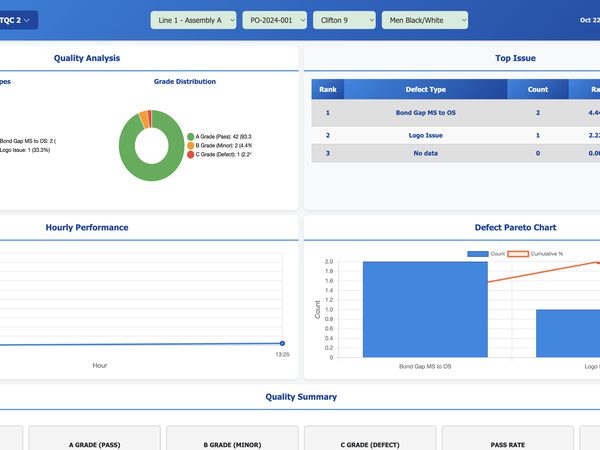
Task: Click the Rank column header
Action: click(328, 90)
